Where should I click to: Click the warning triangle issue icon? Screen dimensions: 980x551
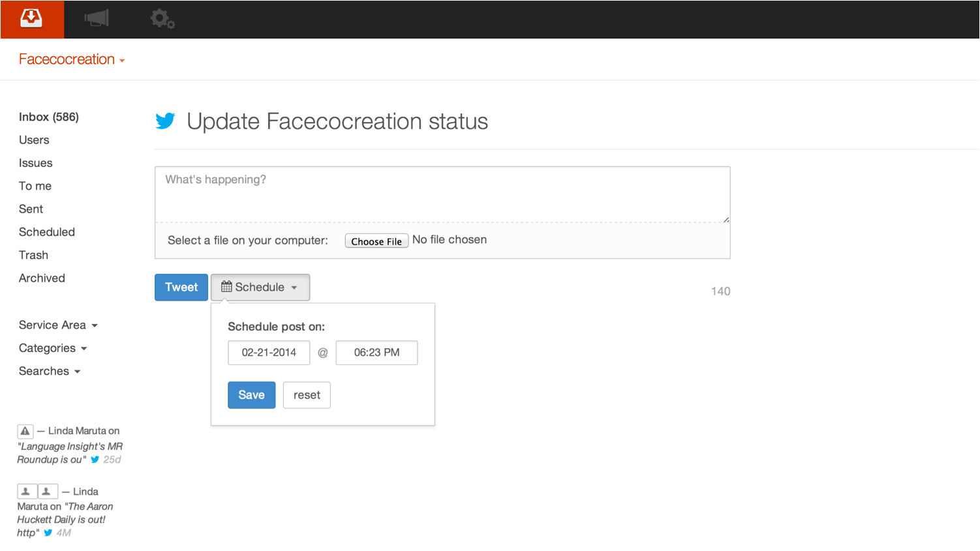point(25,431)
